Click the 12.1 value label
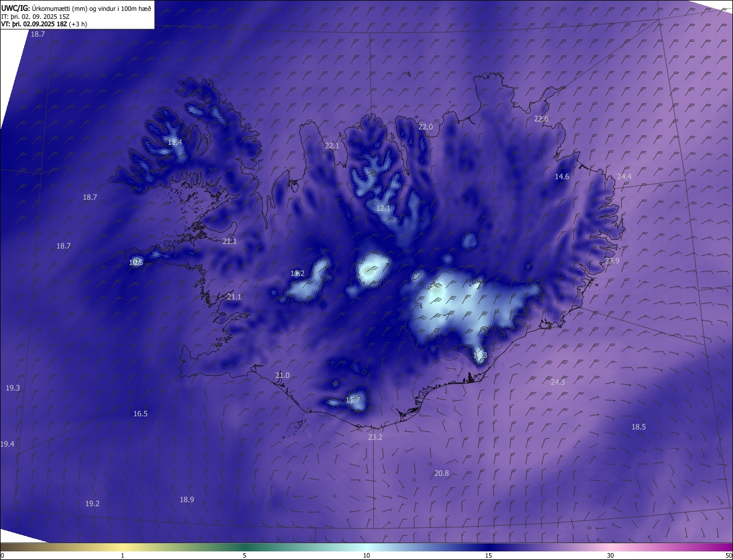 pos(383,208)
